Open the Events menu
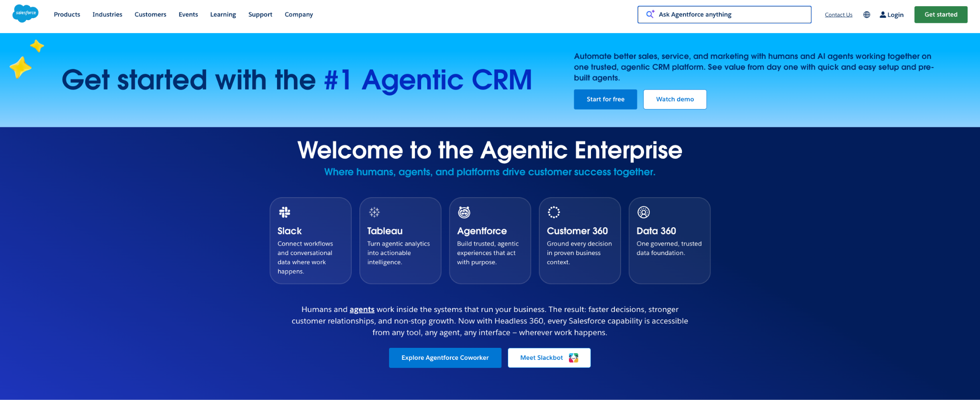Screen dimensions: 980x400 188,14
